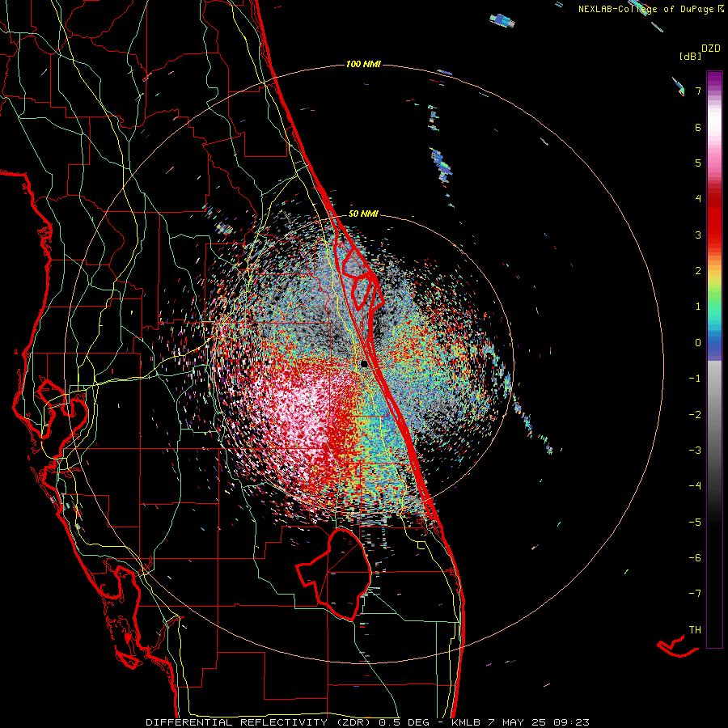Click the -6 value on the color scale
This screenshot has width=728, height=728.
coord(695,558)
